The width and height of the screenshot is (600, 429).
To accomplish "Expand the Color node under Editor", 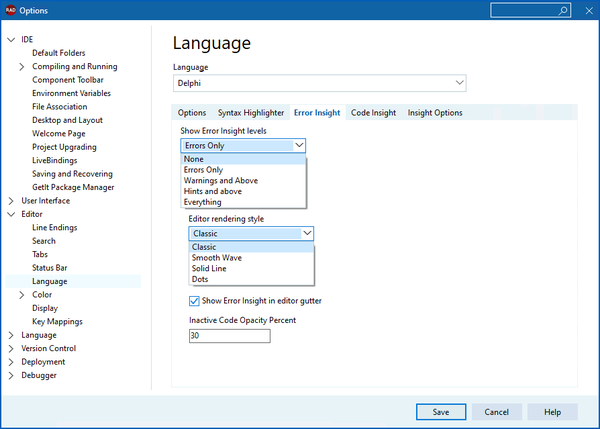I will point(22,295).
